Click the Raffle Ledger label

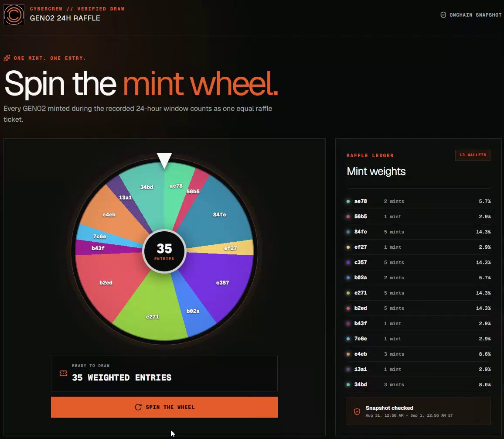point(370,155)
